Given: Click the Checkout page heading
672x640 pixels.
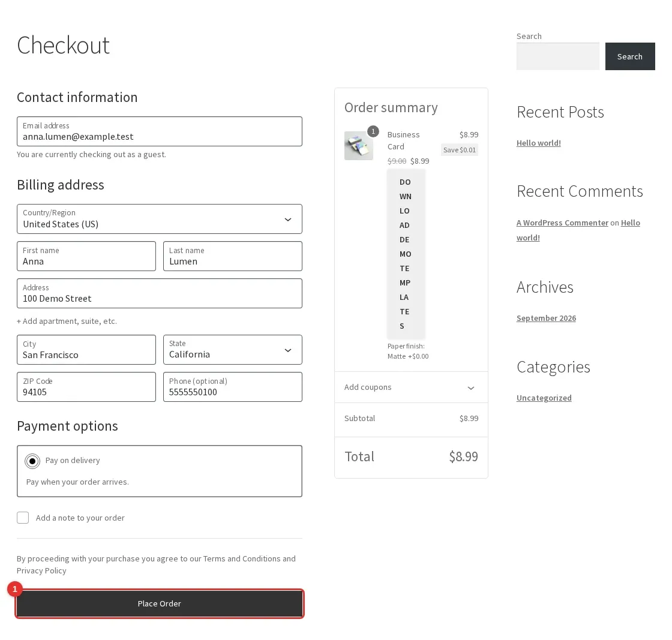Looking at the screenshot, I should tap(64, 45).
